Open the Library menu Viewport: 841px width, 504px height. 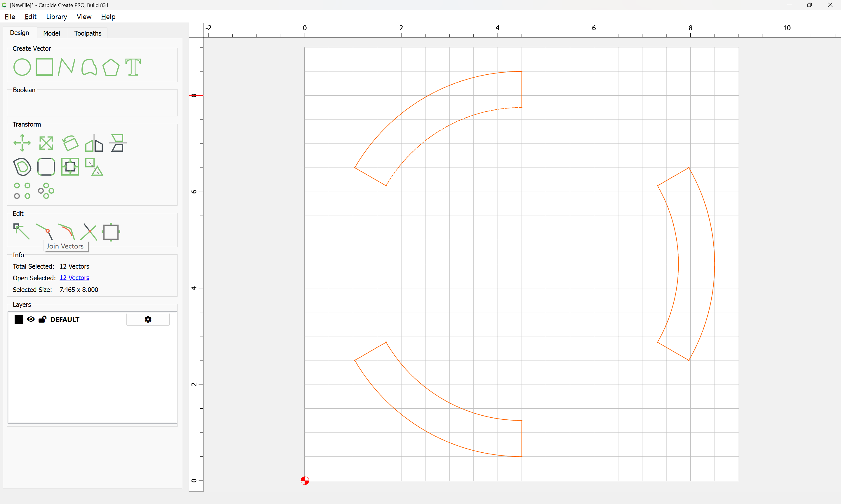coord(56,17)
